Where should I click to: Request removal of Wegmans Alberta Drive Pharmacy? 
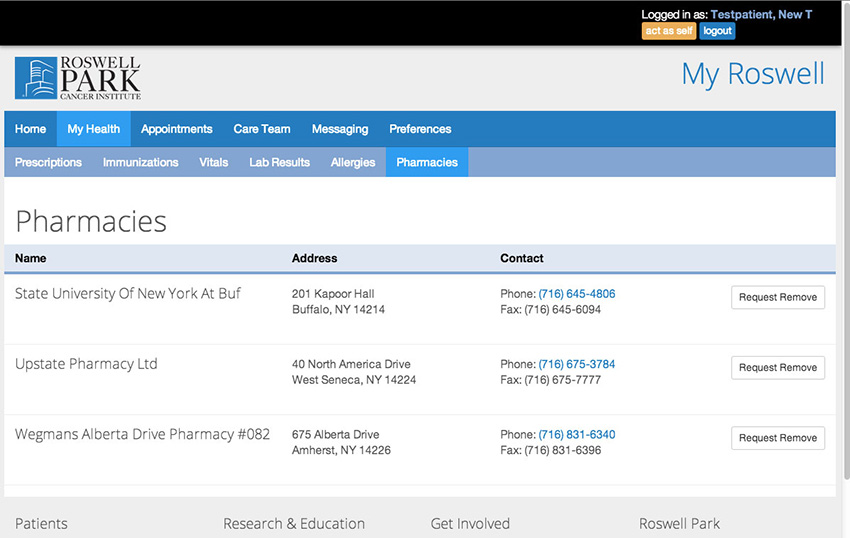click(x=778, y=438)
